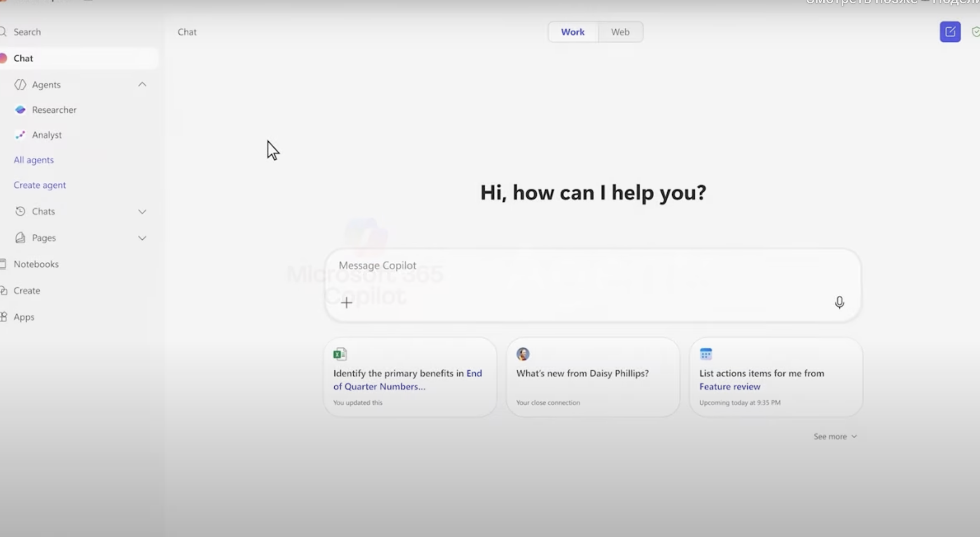
Task: Click 'Upcoming today at 9:35 PM' caption
Action: click(x=740, y=402)
